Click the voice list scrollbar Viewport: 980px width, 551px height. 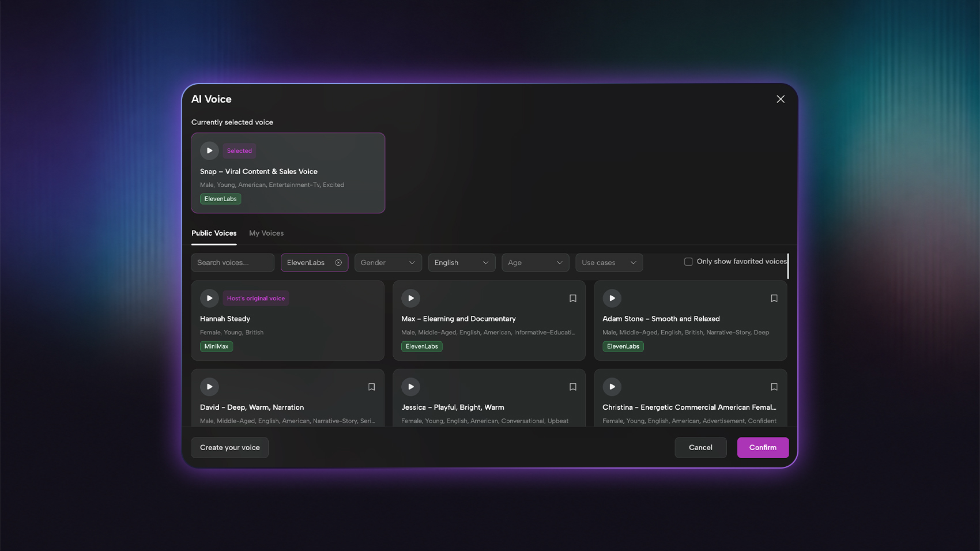tap(788, 266)
